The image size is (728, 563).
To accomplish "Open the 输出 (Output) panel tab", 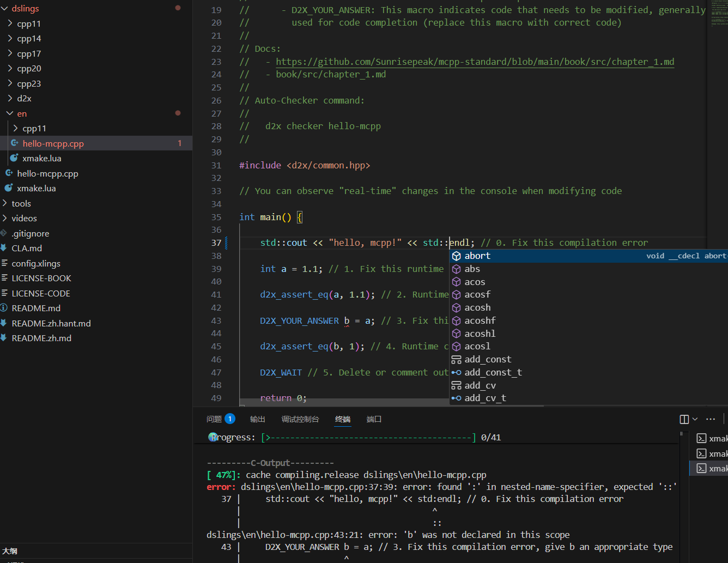I will click(257, 419).
